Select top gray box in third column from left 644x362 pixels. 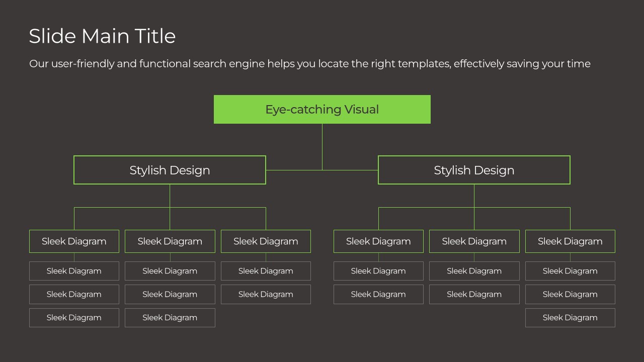[266, 271]
